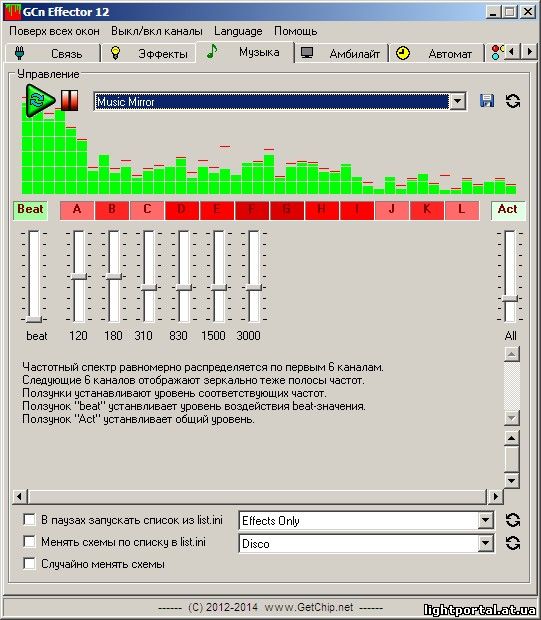This screenshot has height=620, width=541.
Task: Click the Act indicator button
Action: pos(508,210)
